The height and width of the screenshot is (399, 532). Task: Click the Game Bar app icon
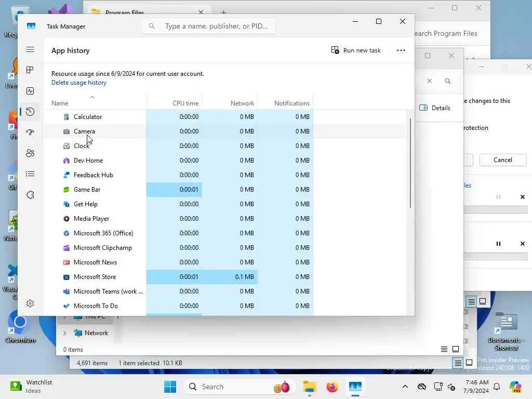pos(66,190)
